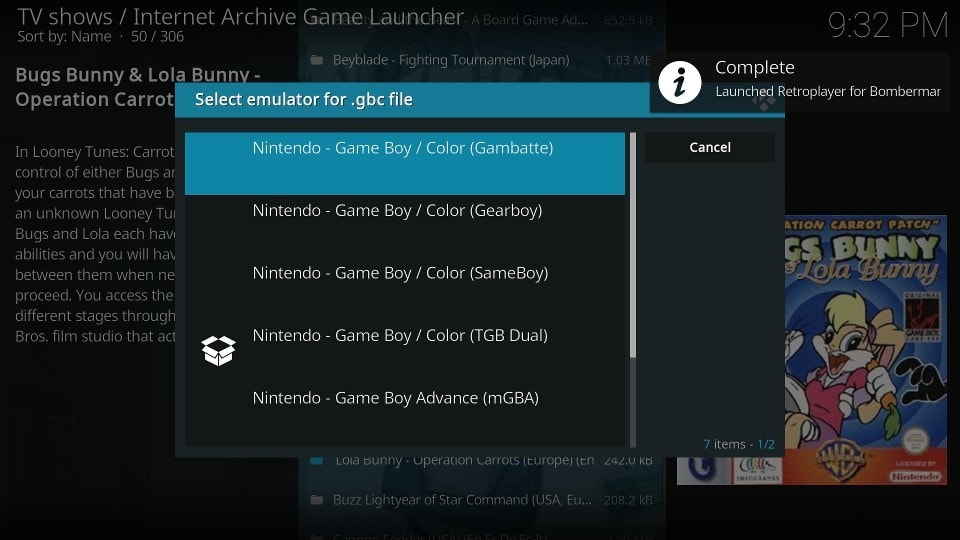Click the info icon in Complete notification
Image resolution: width=960 pixels, height=540 pixels.
[x=680, y=82]
